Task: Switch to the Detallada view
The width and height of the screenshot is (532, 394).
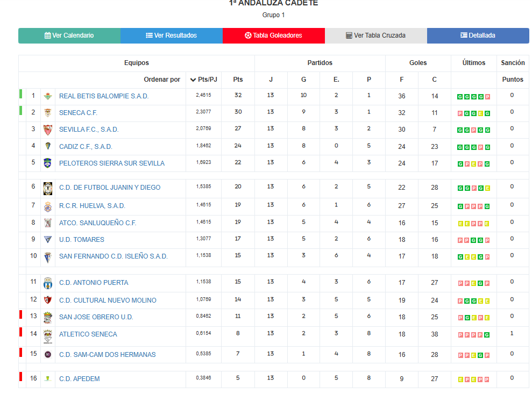Action: [x=478, y=35]
